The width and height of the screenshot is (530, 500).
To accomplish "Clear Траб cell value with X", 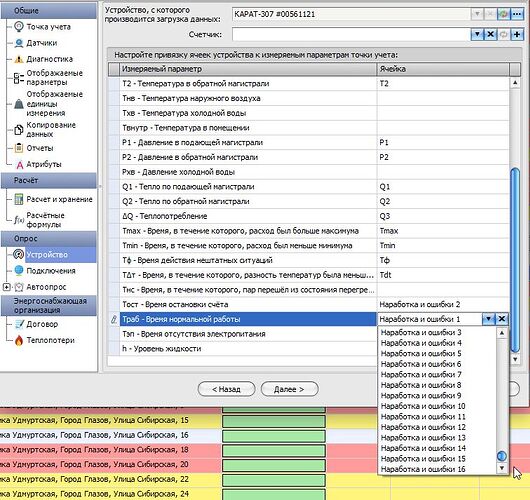I will [x=502, y=318].
